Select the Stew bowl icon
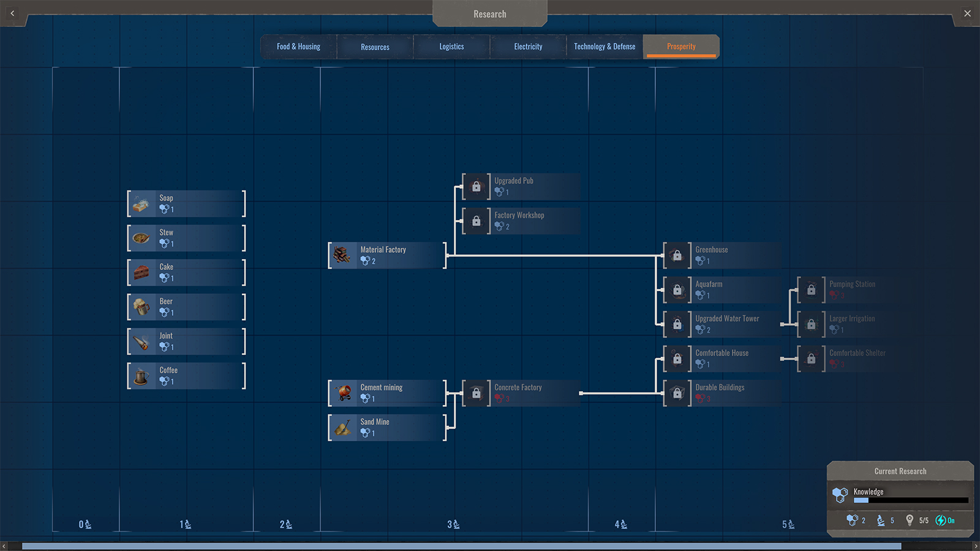 (141, 238)
